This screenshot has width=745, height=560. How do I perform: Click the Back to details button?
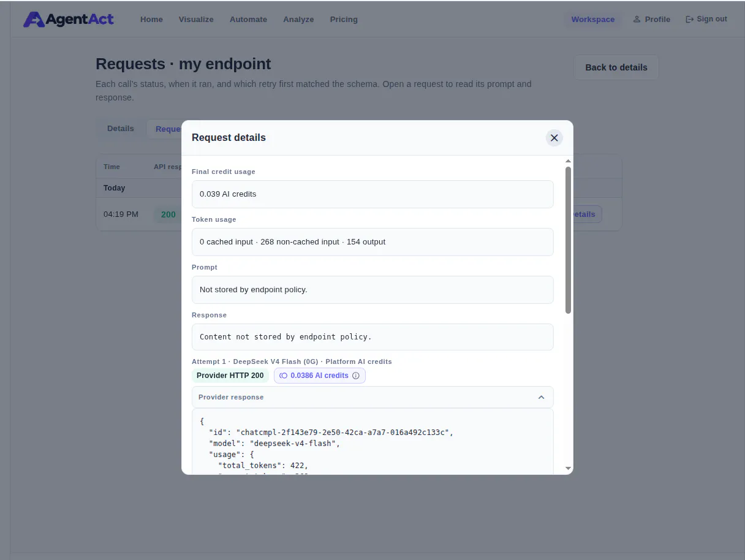616,67
